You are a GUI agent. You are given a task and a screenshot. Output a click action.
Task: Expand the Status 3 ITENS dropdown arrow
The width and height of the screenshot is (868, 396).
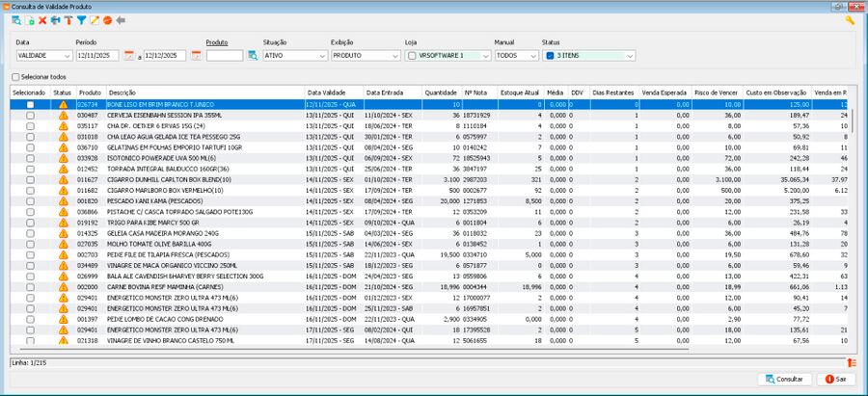[630, 55]
